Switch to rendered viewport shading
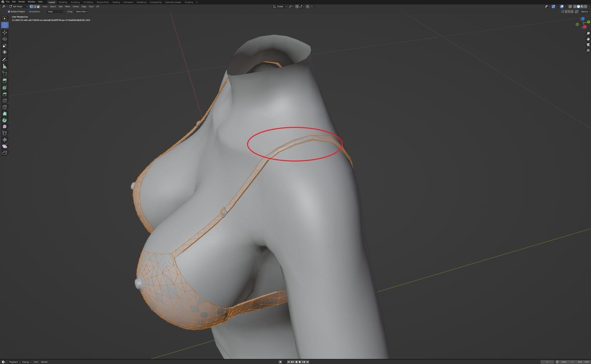The height and width of the screenshot is (364, 591). coord(585,6)
